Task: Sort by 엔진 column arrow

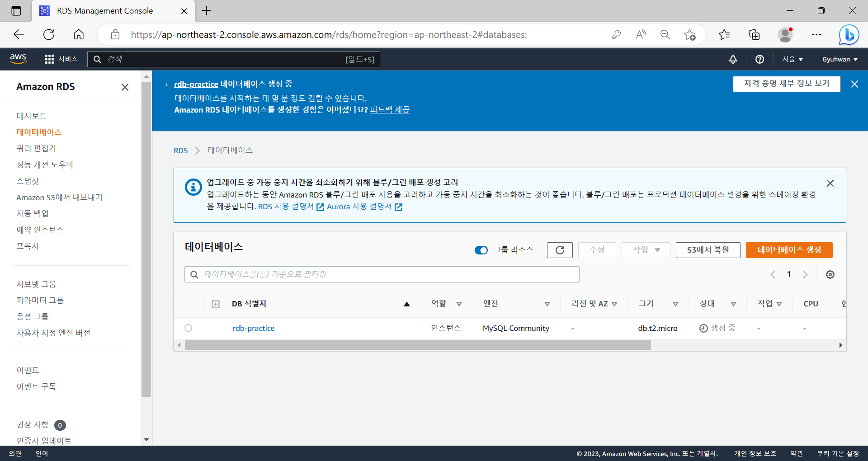Action: tap(547, 304)
